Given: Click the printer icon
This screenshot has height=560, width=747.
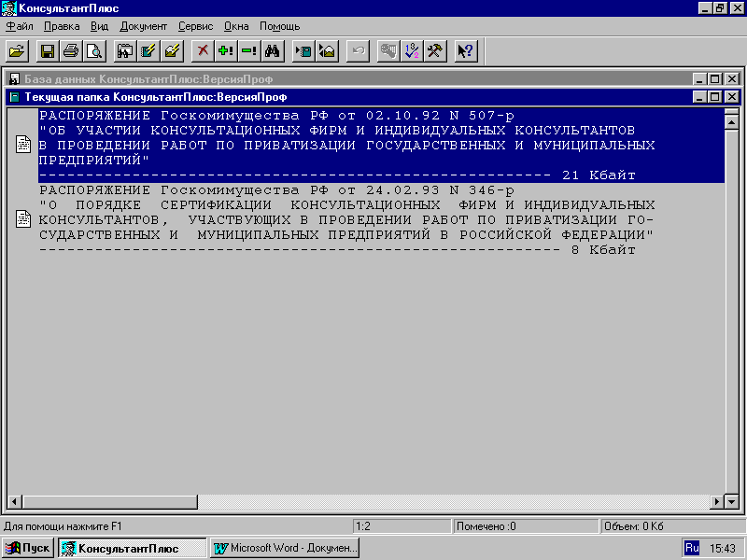Looking at the screenshot, I should (x=71, y=51).
